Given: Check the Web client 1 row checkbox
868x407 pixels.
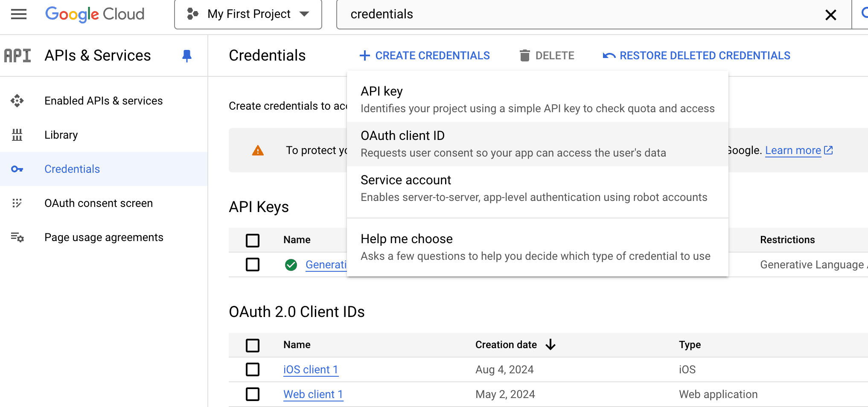Looking at the screenshot, I should point(253,394).
